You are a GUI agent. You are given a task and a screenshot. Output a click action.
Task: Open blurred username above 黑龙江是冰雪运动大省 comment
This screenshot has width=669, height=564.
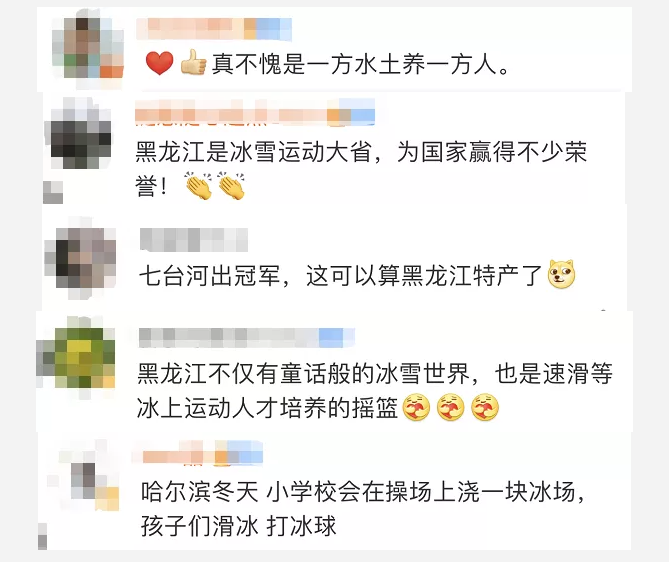255,113
